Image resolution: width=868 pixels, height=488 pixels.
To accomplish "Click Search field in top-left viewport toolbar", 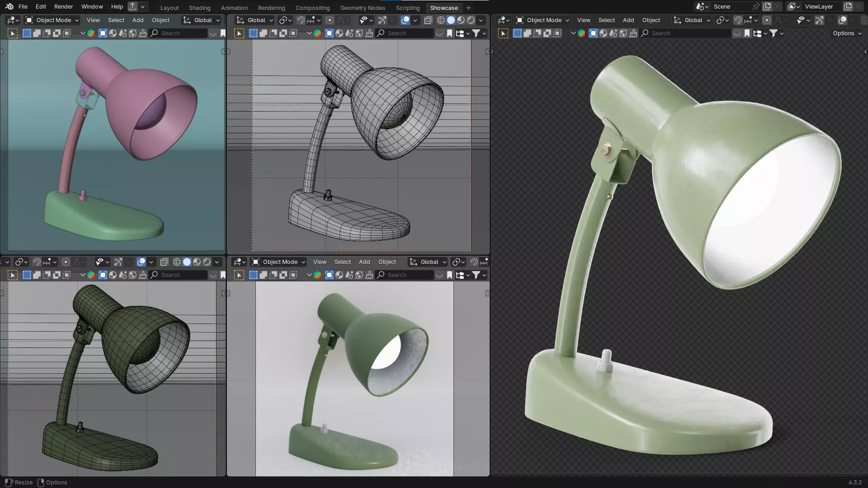I will (x=178, y=33).
